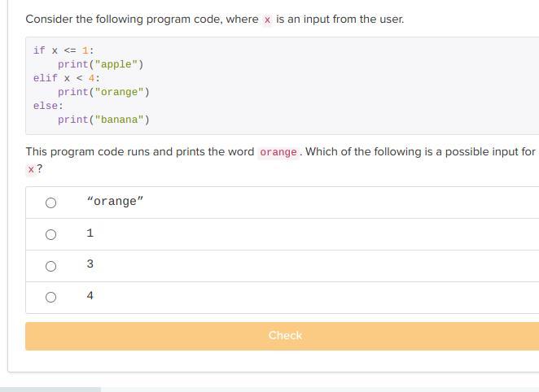Click the print("orange") code line
This screenshot has height=392, width=539.
(x=103, y=92)
